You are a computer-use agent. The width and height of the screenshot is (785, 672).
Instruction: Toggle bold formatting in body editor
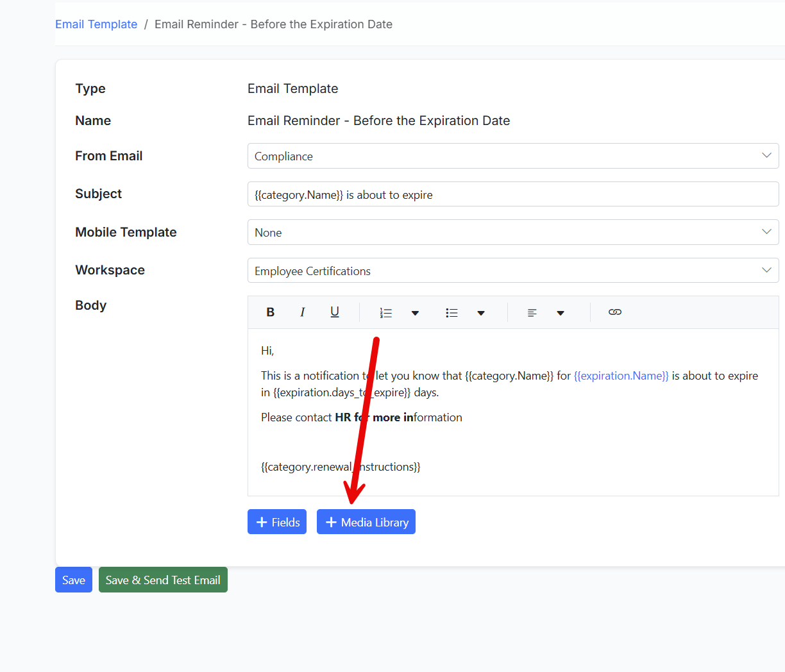click(271, 312)
